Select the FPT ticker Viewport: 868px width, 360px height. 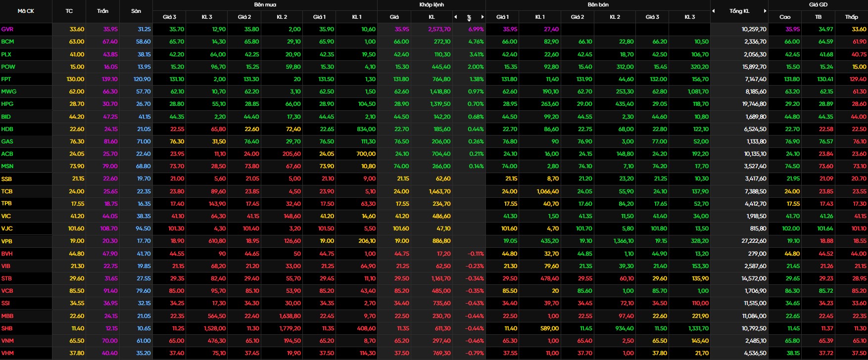(6, 79)
